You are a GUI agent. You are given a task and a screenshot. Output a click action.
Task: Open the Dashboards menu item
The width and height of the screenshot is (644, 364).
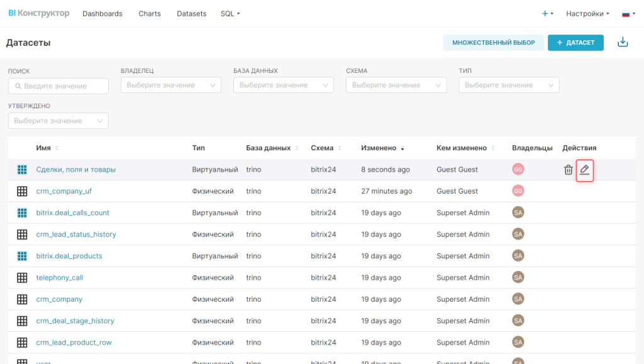pos(103,14)
